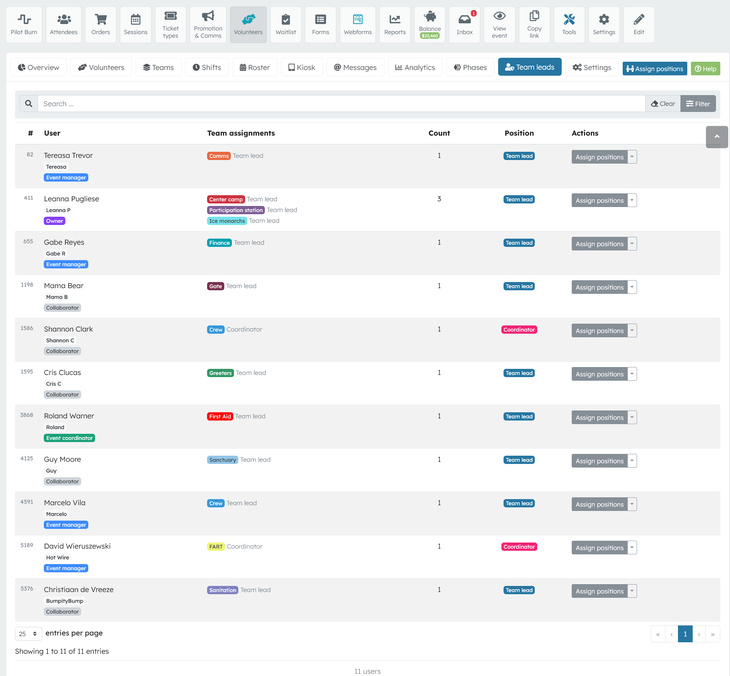
Task: Expand dropdown arrow for Shannon Clark's Assign positions
Action: point(632,331)
